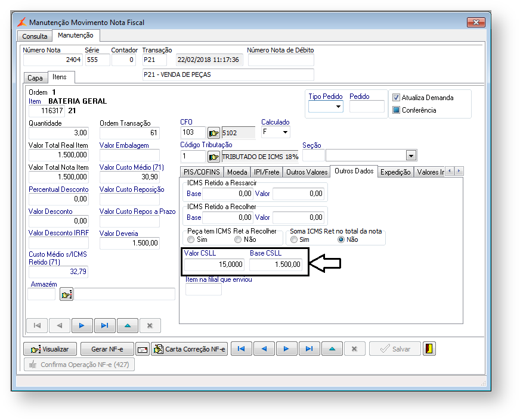Click the CFO lookup hand icon
This screenshot has width=520, height=420.
pos(213,133)
